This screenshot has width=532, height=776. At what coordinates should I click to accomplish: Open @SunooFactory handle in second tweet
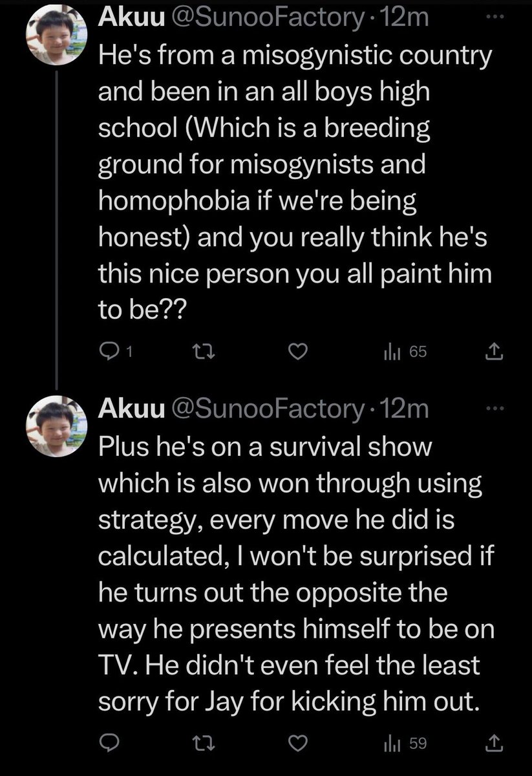click(266, 409)
